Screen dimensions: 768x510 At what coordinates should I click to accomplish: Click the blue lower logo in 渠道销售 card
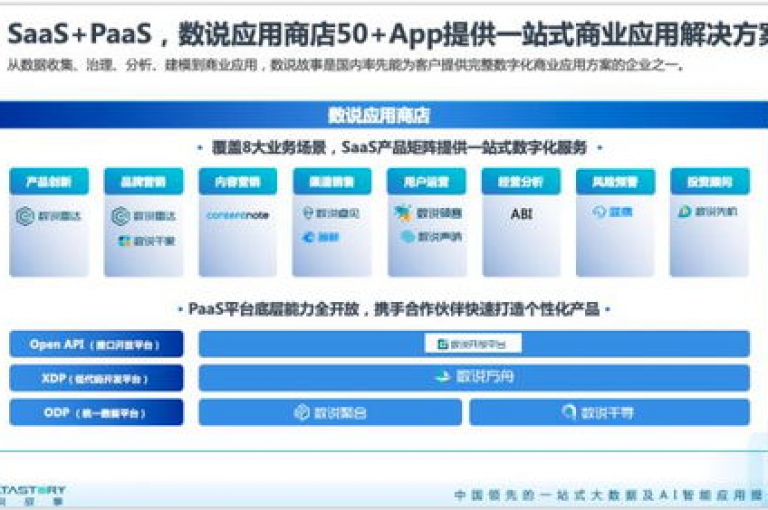point(321,238)
